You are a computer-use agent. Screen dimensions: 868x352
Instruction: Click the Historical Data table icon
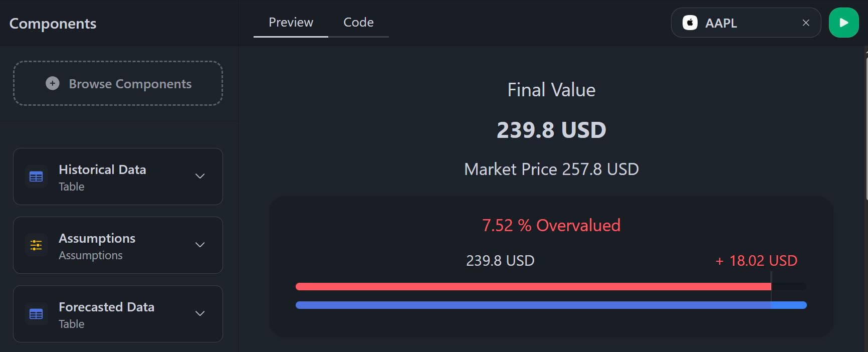[36, 177]
